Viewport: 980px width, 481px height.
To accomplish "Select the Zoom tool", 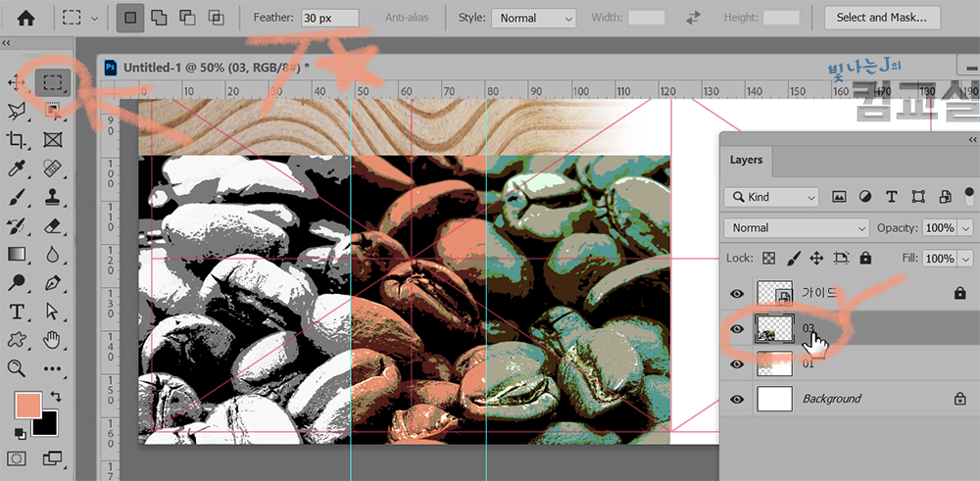I will (x=16, y=368).
